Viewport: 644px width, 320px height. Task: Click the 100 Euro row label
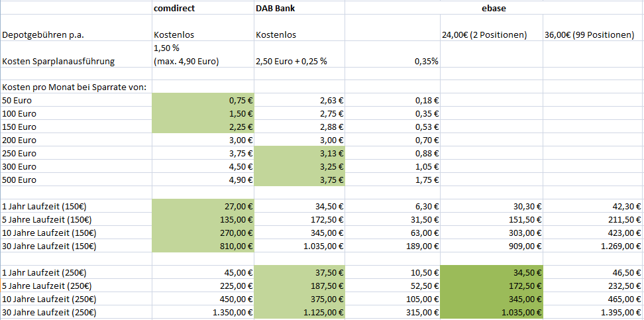(76, 113)
